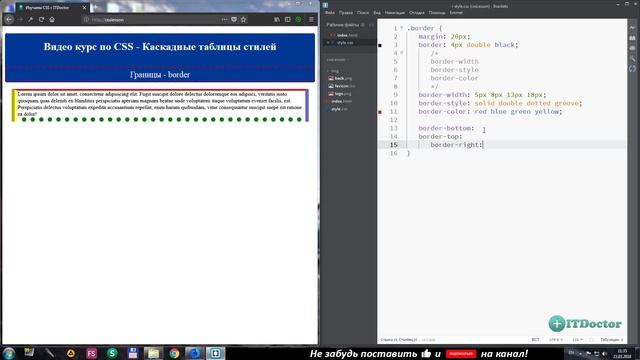Open working files gear settings icon
The width and height of the screenshot is (640, 360).
(363, 25)
